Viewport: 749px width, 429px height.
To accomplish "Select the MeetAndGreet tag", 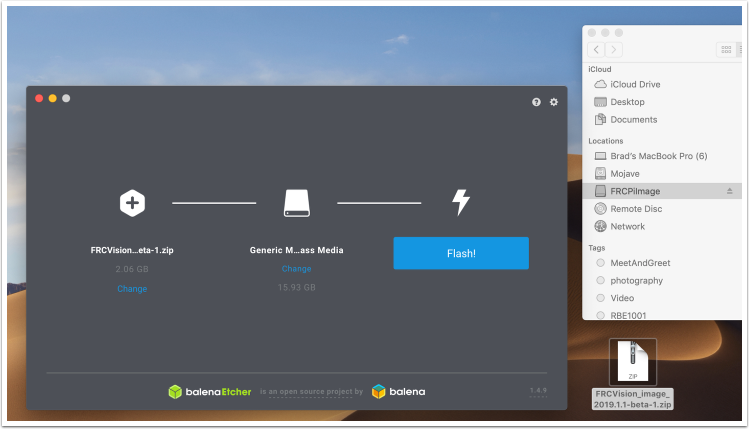I will 636,262.
